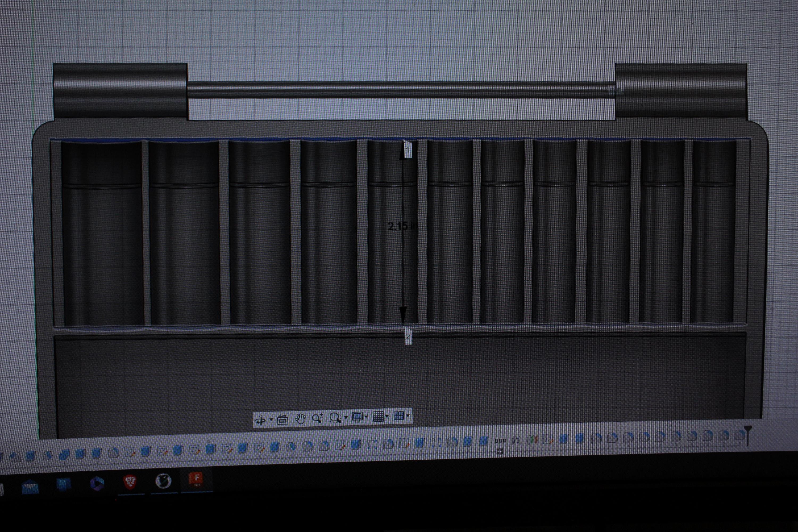Select the Combine feature in timeline
The height and width of the screenshot is (532, 798).
tap(64, 455)
